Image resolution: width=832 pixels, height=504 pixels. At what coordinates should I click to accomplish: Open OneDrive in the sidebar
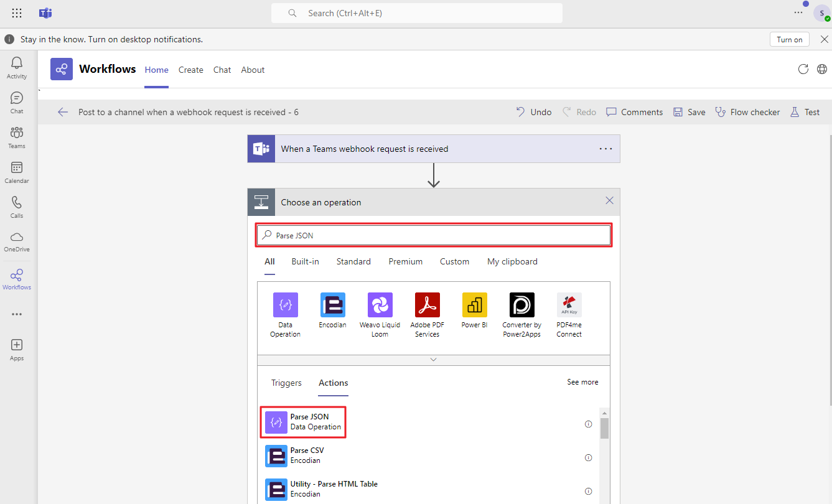pos(17,241)
